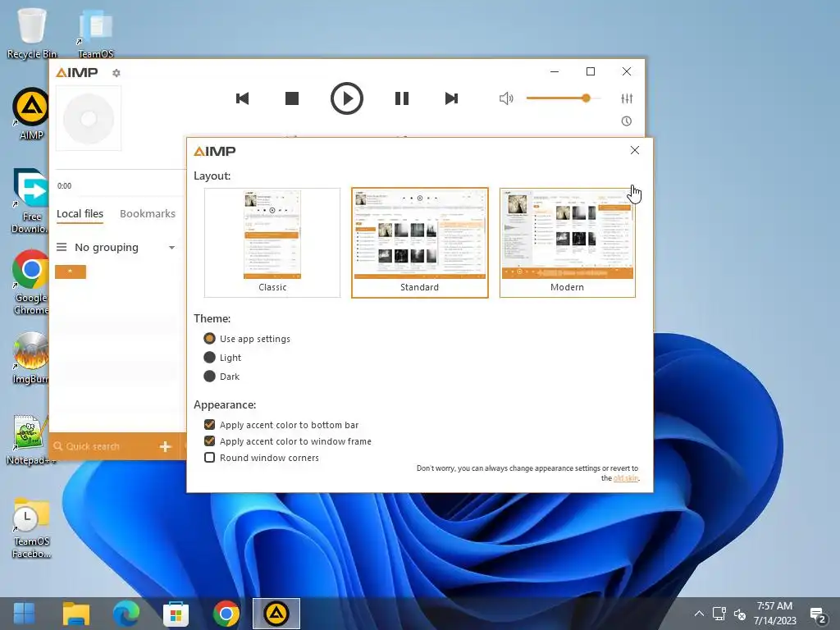
Task: Select the Notepad++ desktop icon
Action: click(30, 440)
